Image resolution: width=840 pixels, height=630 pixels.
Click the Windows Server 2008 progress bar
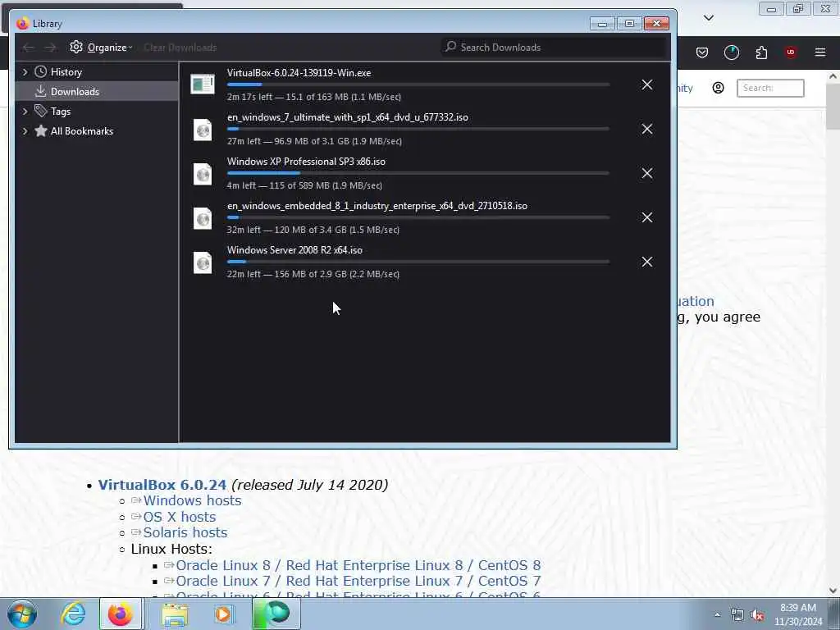[418, 262]
